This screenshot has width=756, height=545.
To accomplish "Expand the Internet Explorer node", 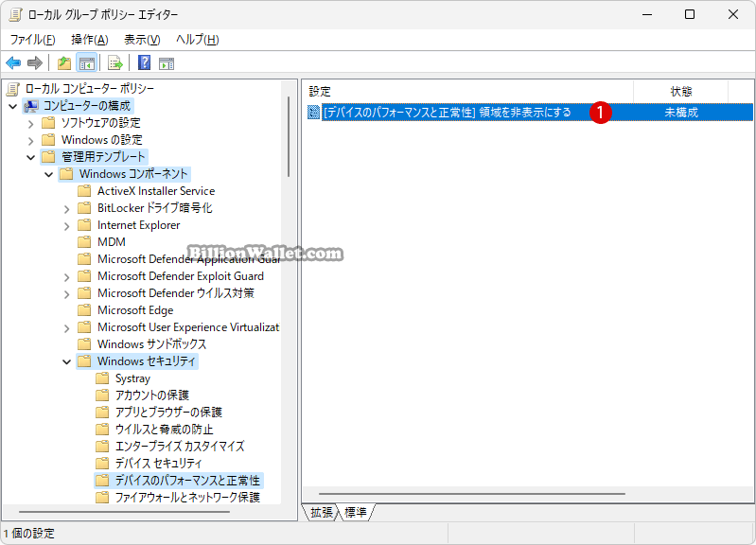I will coord(66,226).
